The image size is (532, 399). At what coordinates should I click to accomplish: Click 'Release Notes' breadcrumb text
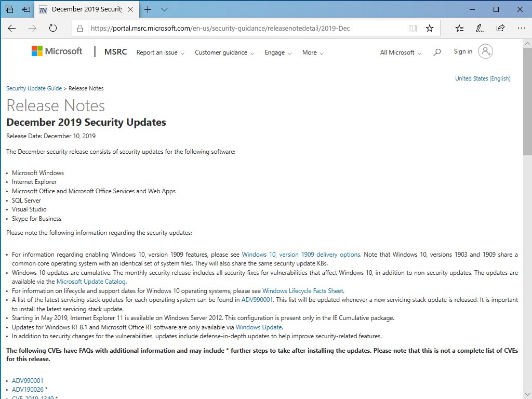(x=86, y=88)
